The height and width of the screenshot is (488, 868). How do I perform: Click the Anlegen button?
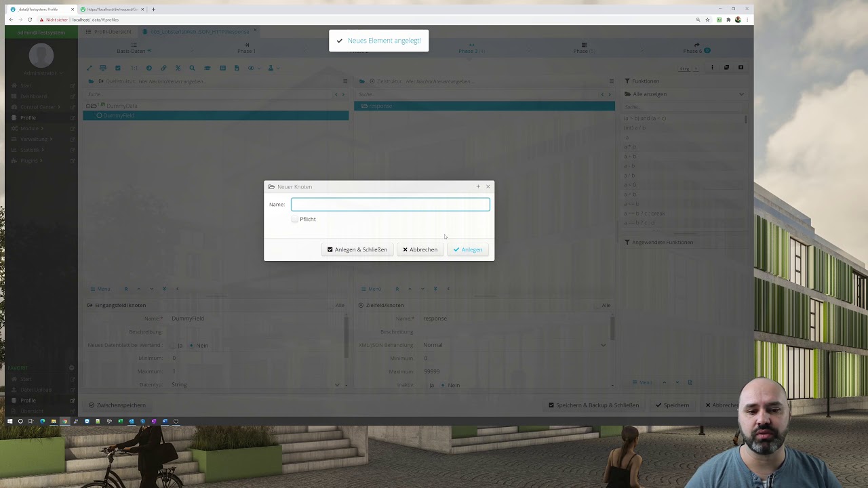(468, 249)
